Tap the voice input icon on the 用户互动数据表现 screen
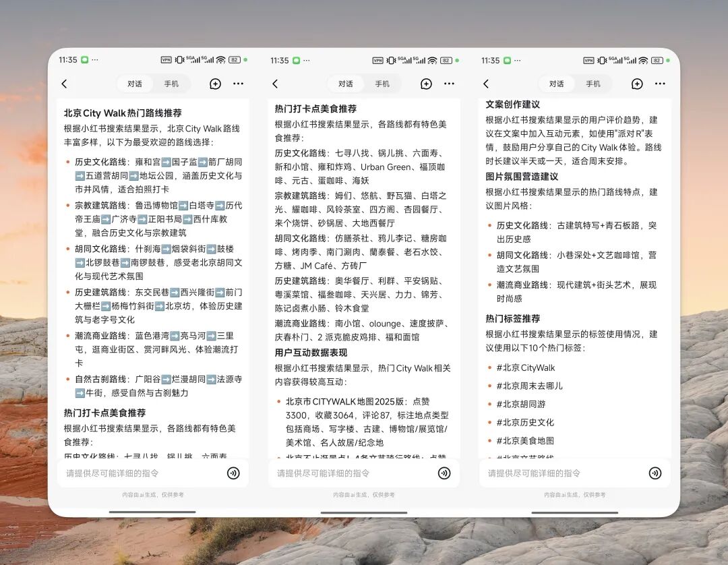The image size is (728, 565). [444, 473]
